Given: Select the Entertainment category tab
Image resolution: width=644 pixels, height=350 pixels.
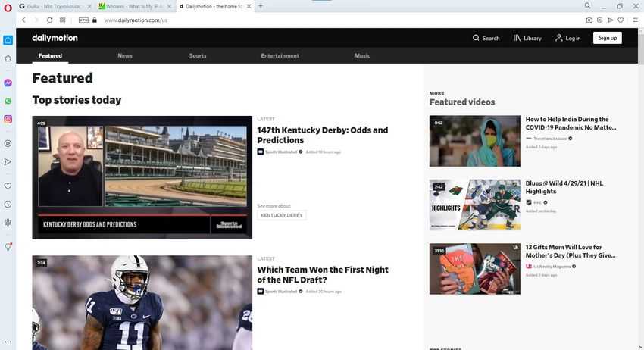Looking at the screenshot, I should pos(280,55).
